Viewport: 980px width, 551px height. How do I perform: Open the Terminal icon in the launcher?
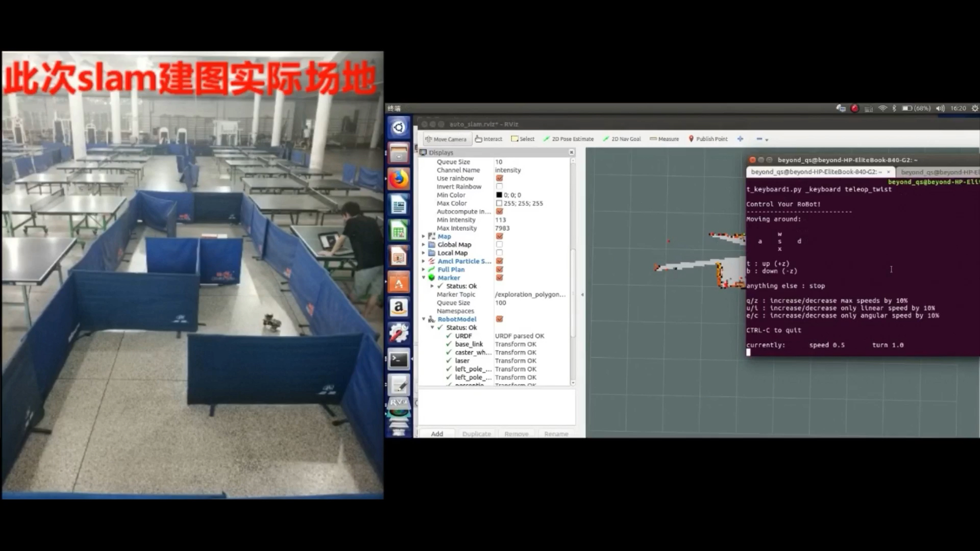(399, 360)
